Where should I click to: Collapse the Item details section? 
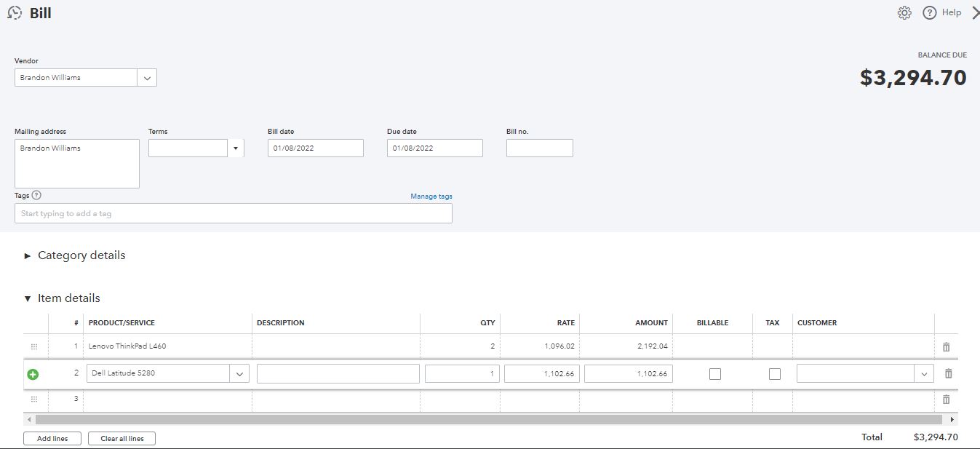pyautogui.click(x=28, y=298)
